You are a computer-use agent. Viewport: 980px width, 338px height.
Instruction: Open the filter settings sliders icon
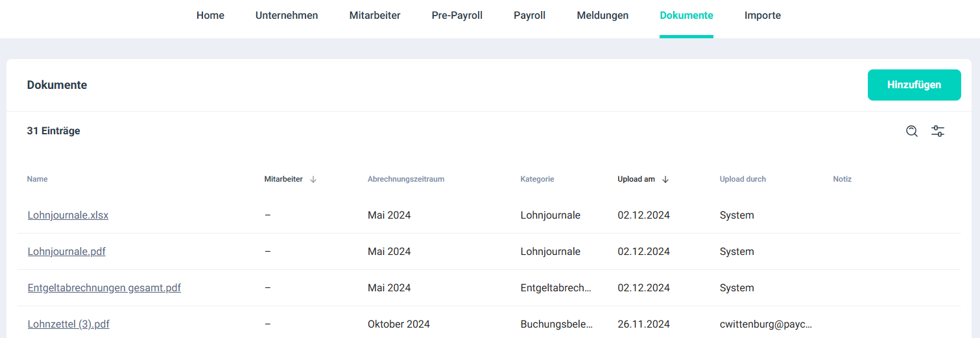[x=938, y=131]
